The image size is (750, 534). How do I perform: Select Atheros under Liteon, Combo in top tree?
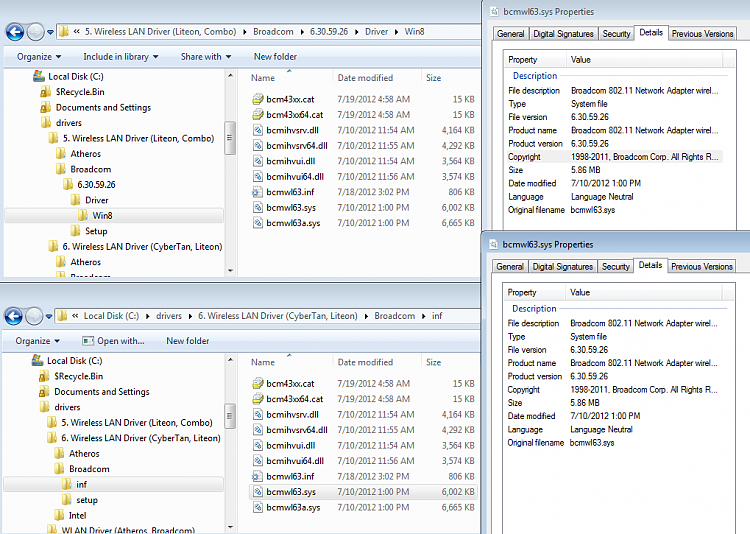coord(86,154)
